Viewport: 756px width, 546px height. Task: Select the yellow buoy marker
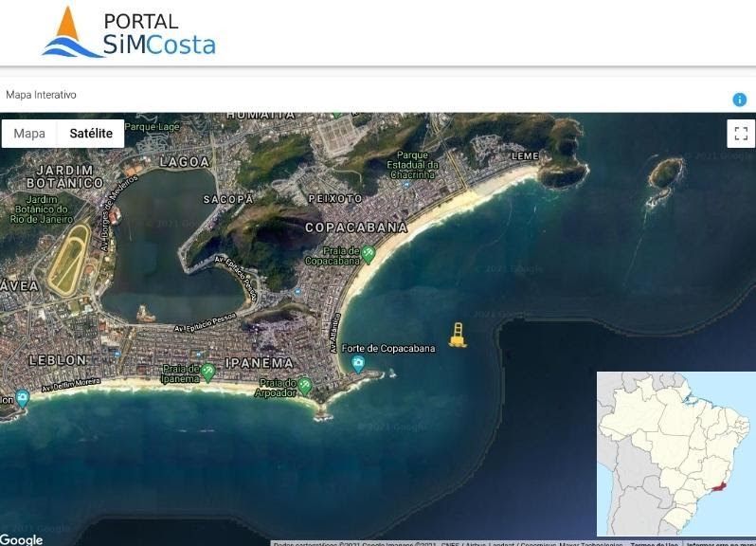tap(458, 336)
